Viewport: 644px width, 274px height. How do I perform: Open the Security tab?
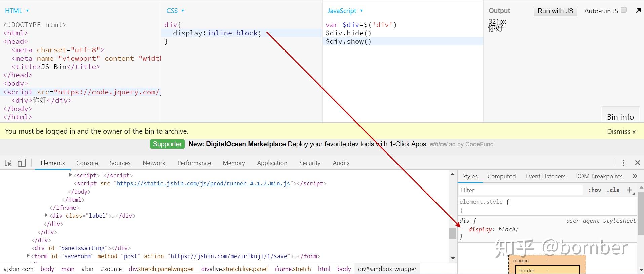[310, 163]
